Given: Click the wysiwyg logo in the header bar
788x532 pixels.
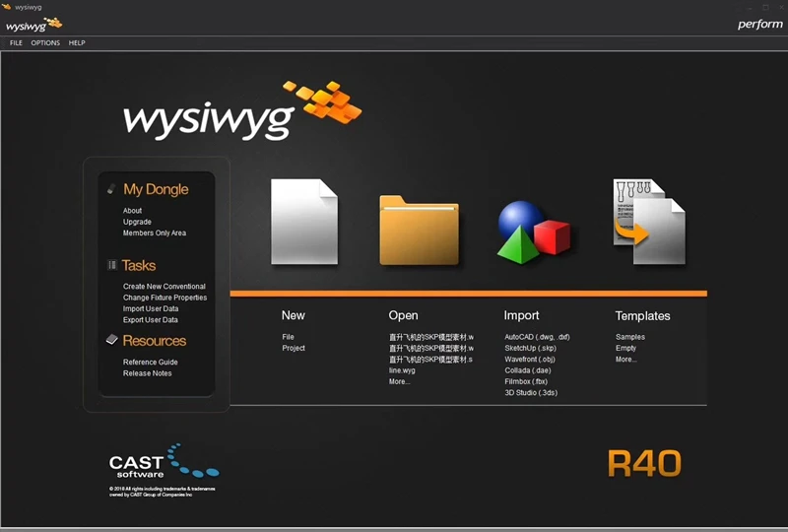Looking at the screenshot, I should [x=34, y=24].
